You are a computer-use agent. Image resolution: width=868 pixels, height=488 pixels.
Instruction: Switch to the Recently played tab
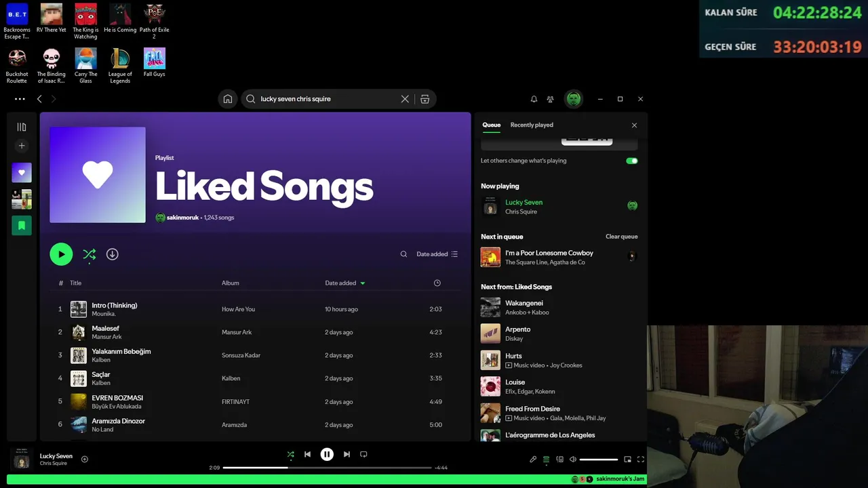tap(532, 125)
